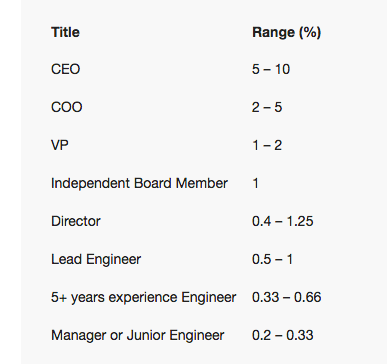The height and width of the screenshot is (364, 387).
Task: Click the Range (%) column header
Action: tap(286, 33)
